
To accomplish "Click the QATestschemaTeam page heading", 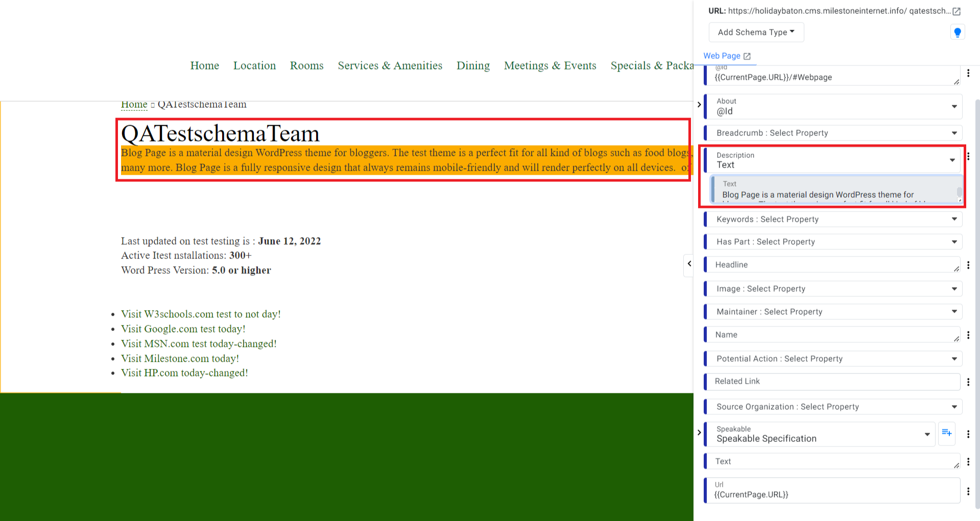I will point(220,134).
